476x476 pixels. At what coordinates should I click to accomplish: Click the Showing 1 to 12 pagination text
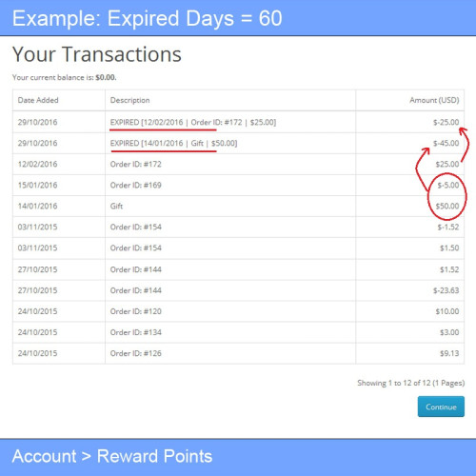(410, 383)
